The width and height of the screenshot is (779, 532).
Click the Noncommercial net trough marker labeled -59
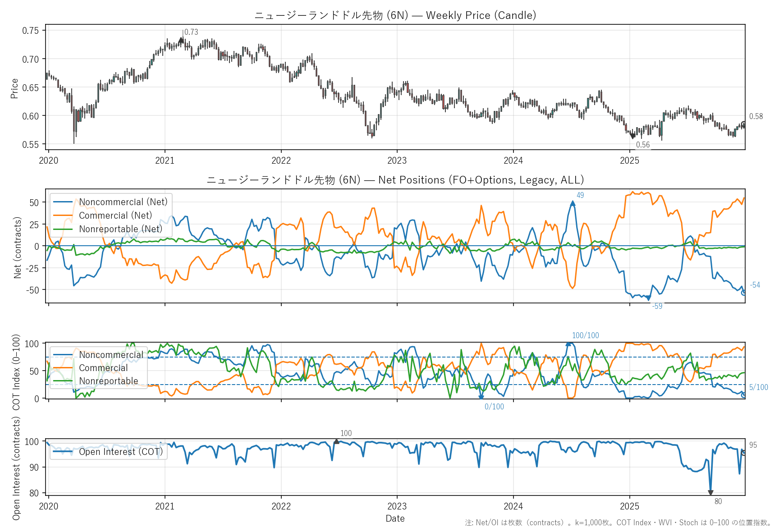point(649,298)
